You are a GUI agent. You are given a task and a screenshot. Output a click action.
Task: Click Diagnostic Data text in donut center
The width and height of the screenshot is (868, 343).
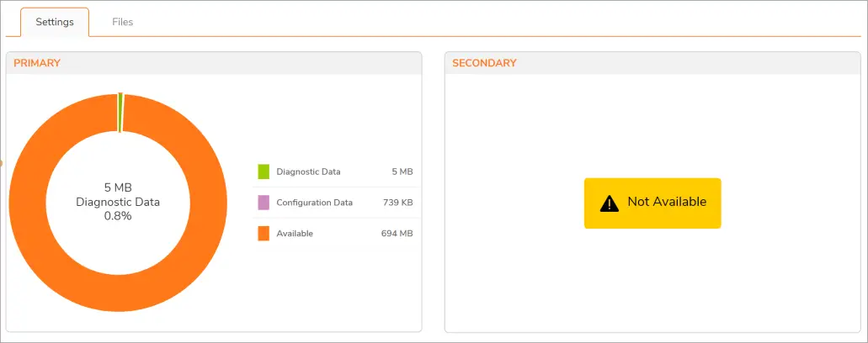[x=118, y=202]
